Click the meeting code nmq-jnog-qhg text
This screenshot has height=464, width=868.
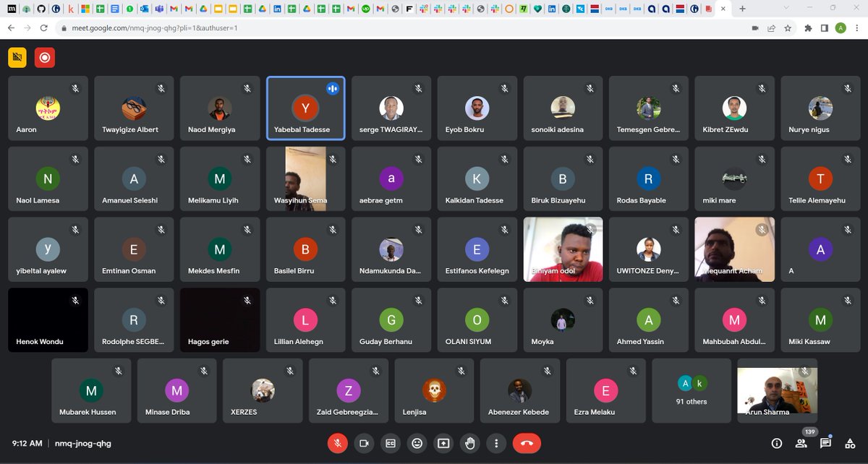pos(83,443)
